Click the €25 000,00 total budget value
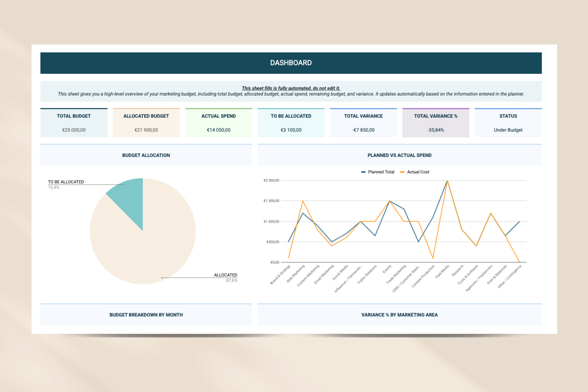Image resolution: width=588 pixels, height=392 pixels. (x=74, y=130)
